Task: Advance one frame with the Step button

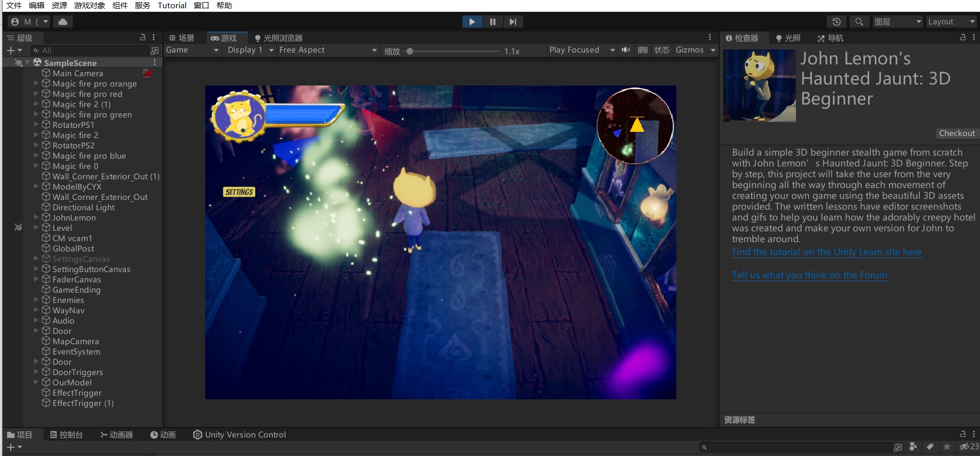Action: 512,22
